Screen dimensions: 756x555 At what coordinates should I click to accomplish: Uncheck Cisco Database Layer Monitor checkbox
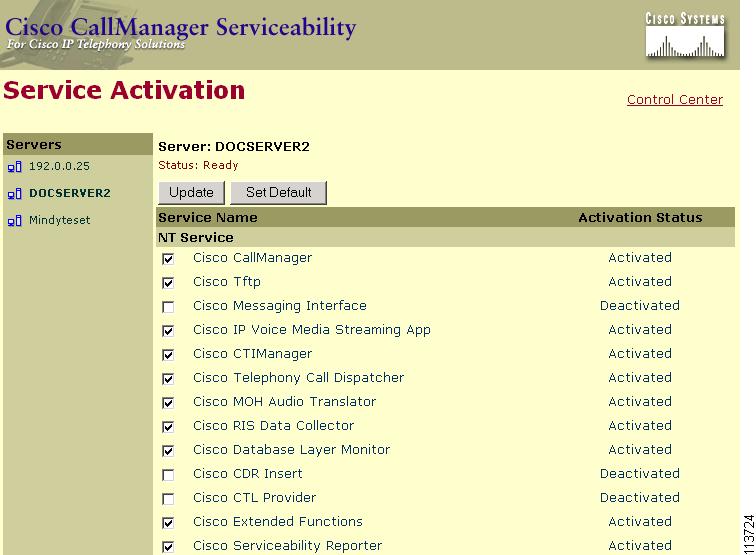coord(168,451)
